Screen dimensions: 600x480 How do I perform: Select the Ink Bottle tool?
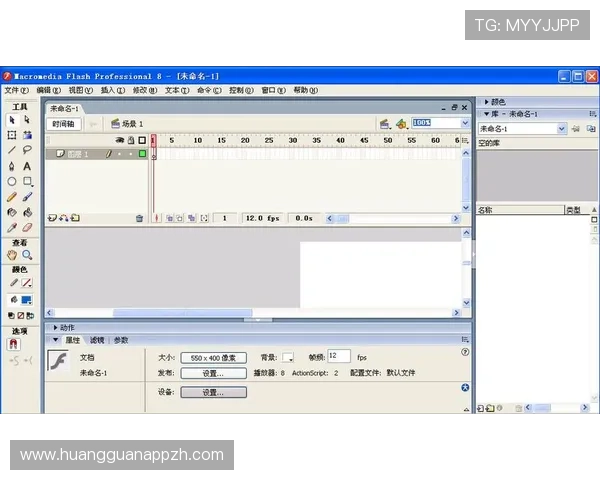pos(12,212)
